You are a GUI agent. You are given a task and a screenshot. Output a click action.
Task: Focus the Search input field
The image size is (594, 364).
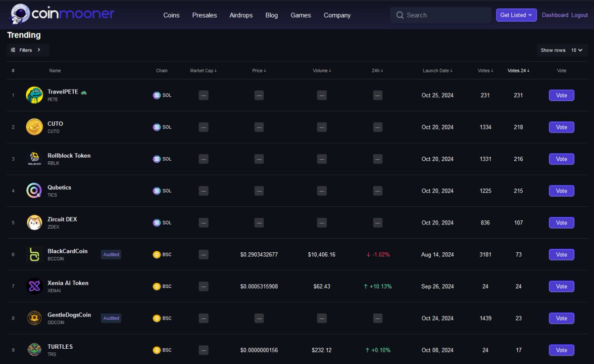[x=441, y=15]
